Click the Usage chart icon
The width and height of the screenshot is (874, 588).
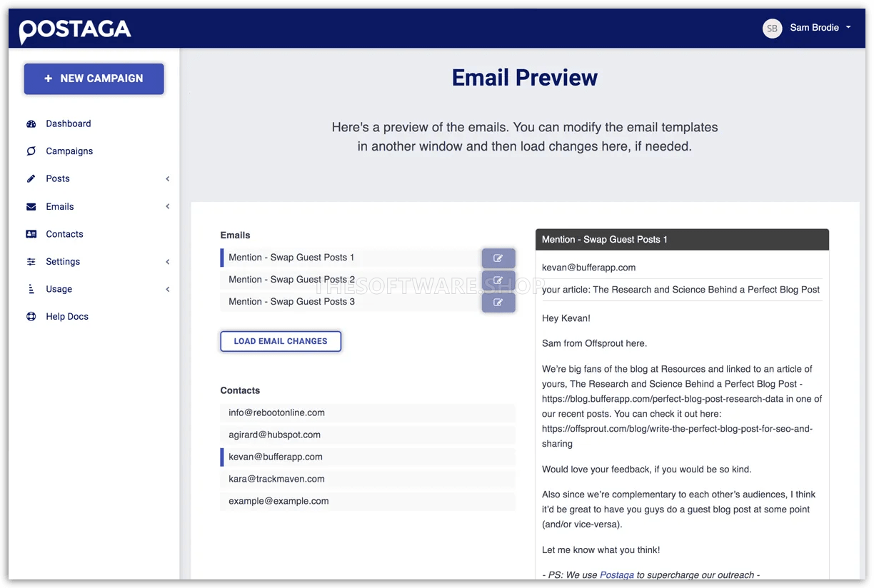(31, 289)
